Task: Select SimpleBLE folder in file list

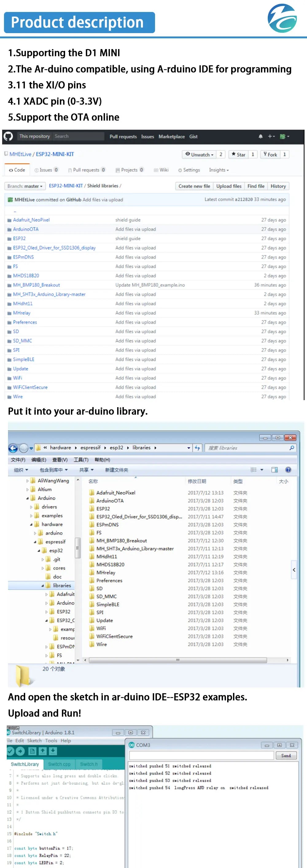Action: click(108, 605)
